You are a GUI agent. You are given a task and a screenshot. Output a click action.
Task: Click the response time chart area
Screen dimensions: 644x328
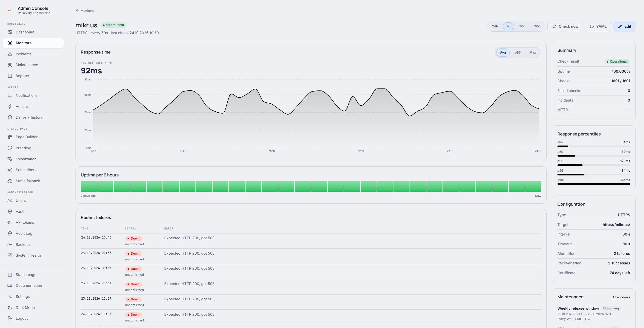click(x=316, y=114)
